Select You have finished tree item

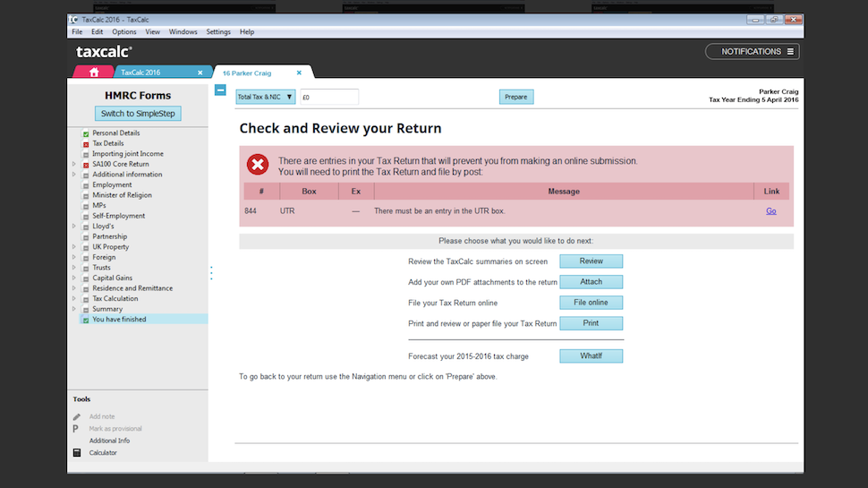(x=119, y=320)
